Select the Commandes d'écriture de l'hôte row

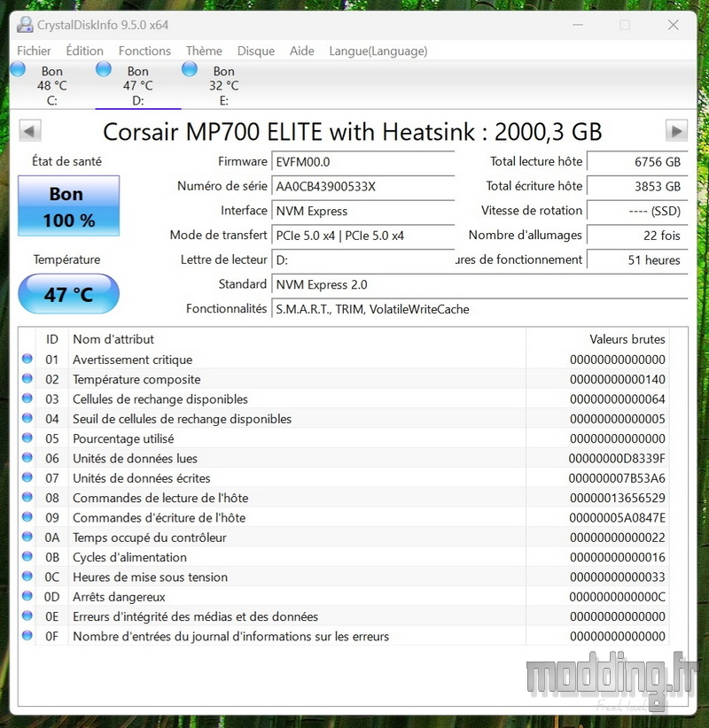(x=344, y=518)
